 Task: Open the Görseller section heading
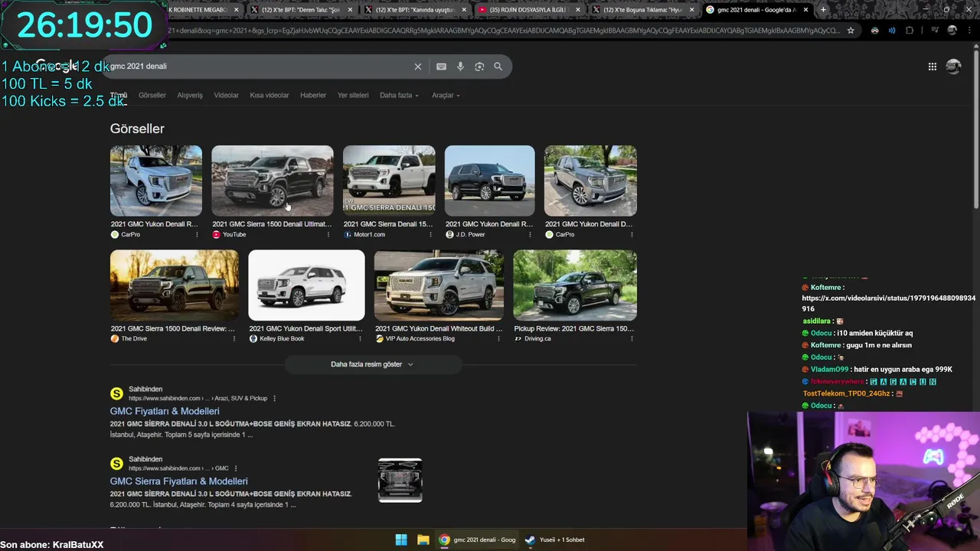tap(137, 129)
